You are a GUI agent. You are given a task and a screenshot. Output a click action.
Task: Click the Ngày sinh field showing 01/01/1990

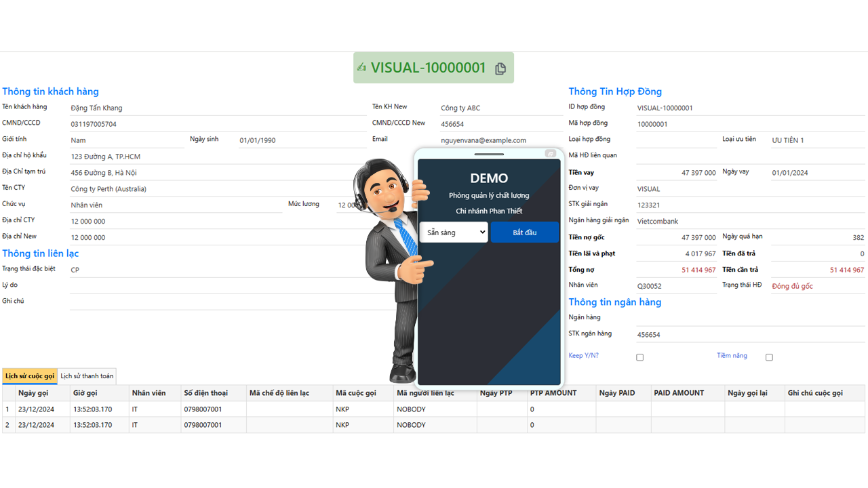tap(302, 140)
